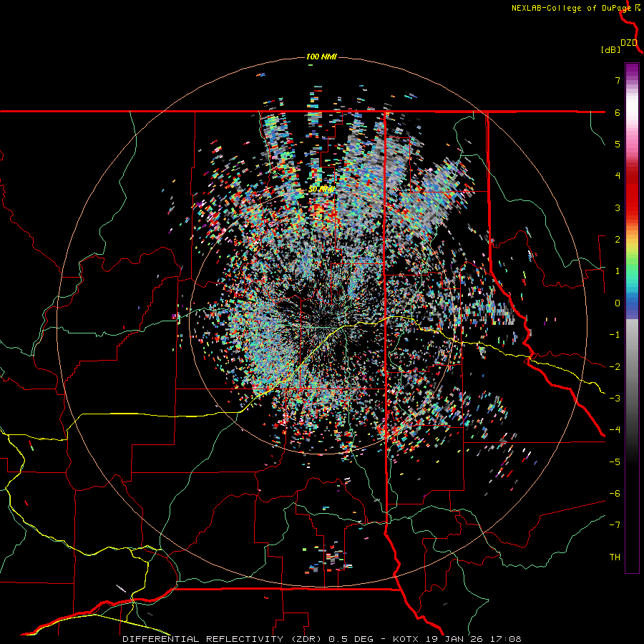The image size is (644, 644).
Task: Click the ZDR color scale bar
Action: tap(632, 318)
